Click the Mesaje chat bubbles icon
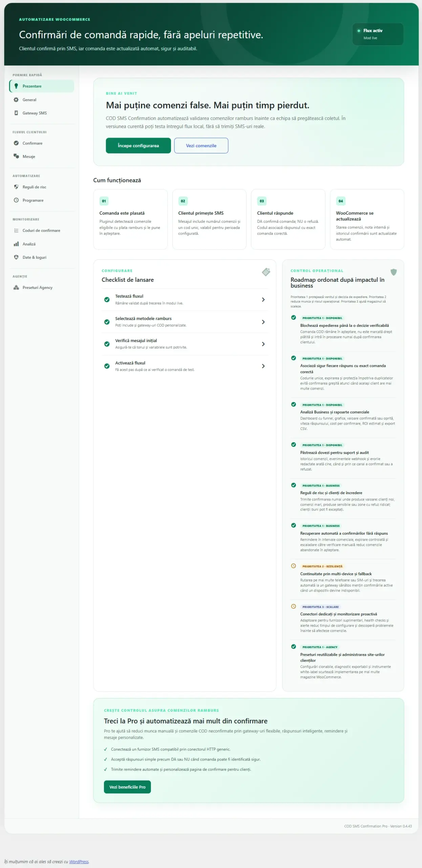Image resolution: width=422 pixels, height=868 pixels. coord(16,156)
